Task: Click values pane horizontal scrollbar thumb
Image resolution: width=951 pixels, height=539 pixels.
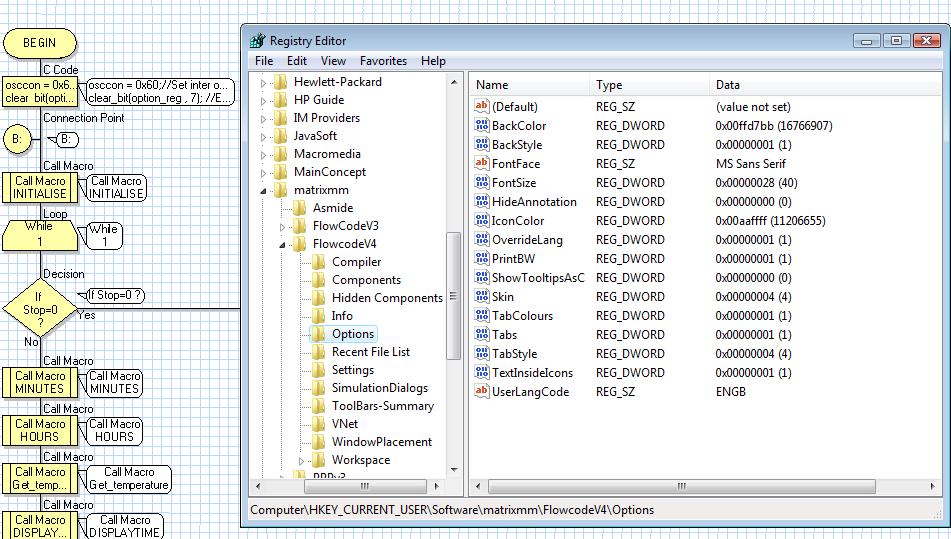Action: (x=682, y=486)
